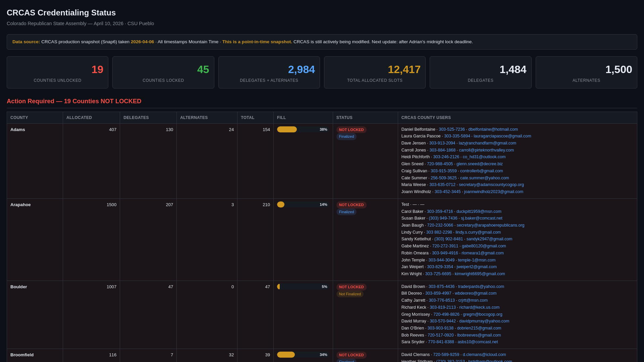Call Daniel Belfontaine at 303-525-7236
The image size is (644, 362).
tap(451, 129)
